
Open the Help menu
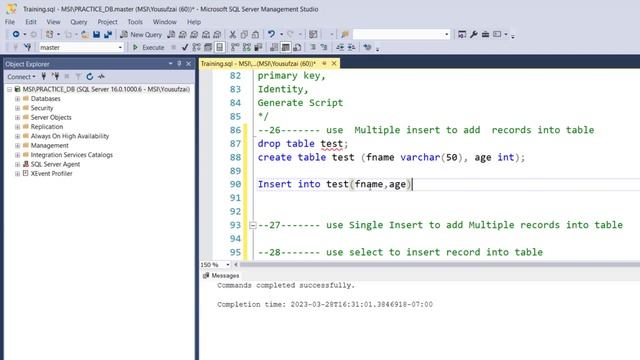[194, 22]
